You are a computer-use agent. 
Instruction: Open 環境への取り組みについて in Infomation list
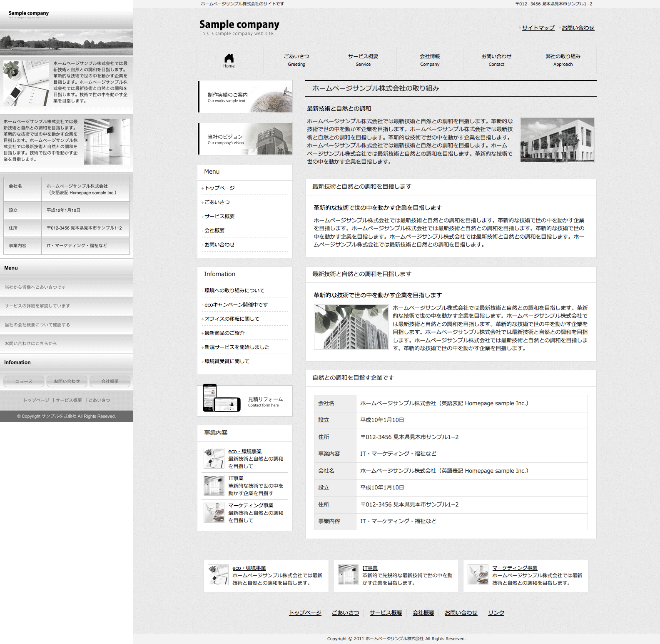coord(234,290)
